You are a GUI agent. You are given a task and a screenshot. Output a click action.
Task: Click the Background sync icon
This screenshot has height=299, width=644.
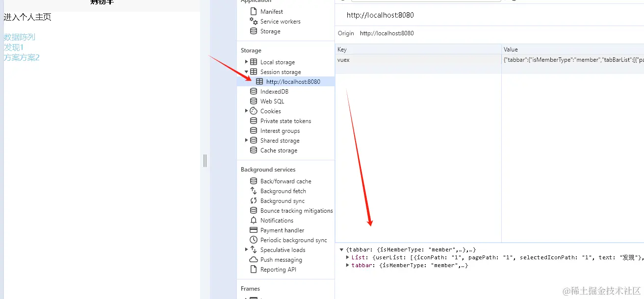coord(254,200)
